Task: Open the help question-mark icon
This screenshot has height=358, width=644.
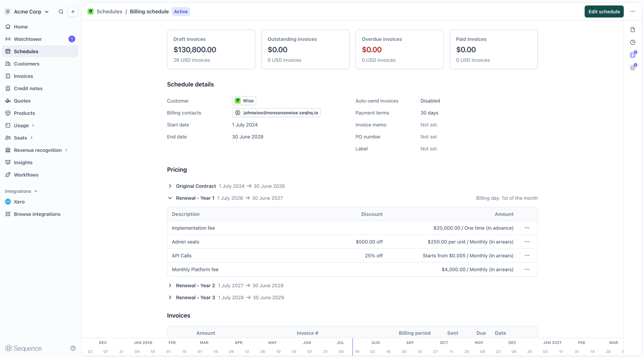Action: tap(73, 348)
